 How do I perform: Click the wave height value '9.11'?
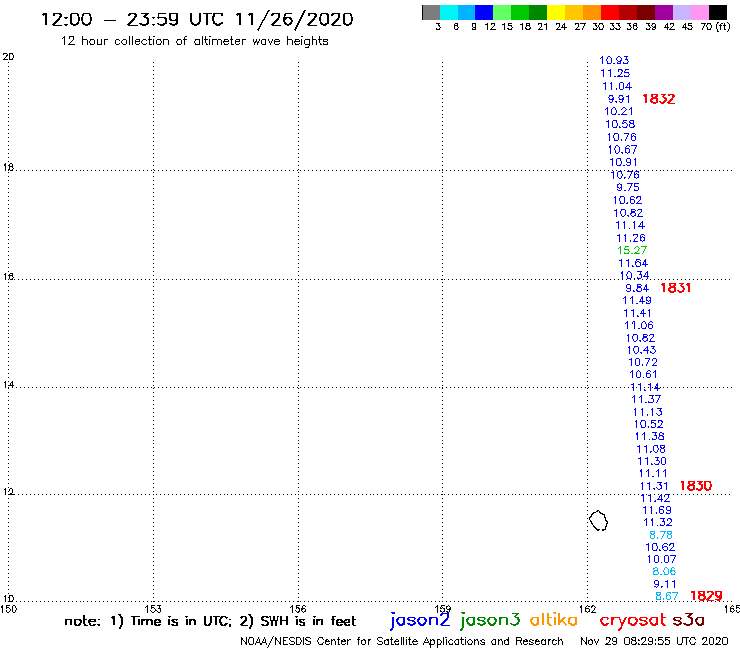665,584
